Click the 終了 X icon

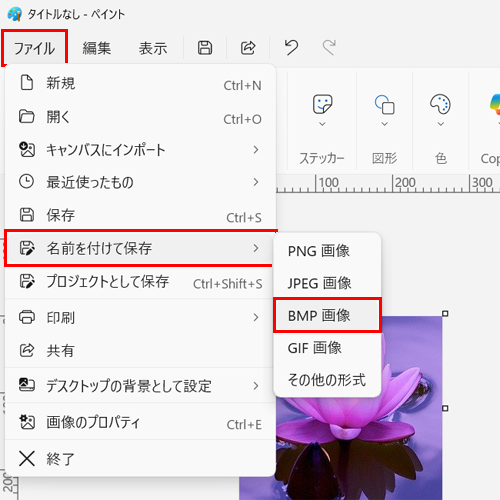click(x=27, y=459)
